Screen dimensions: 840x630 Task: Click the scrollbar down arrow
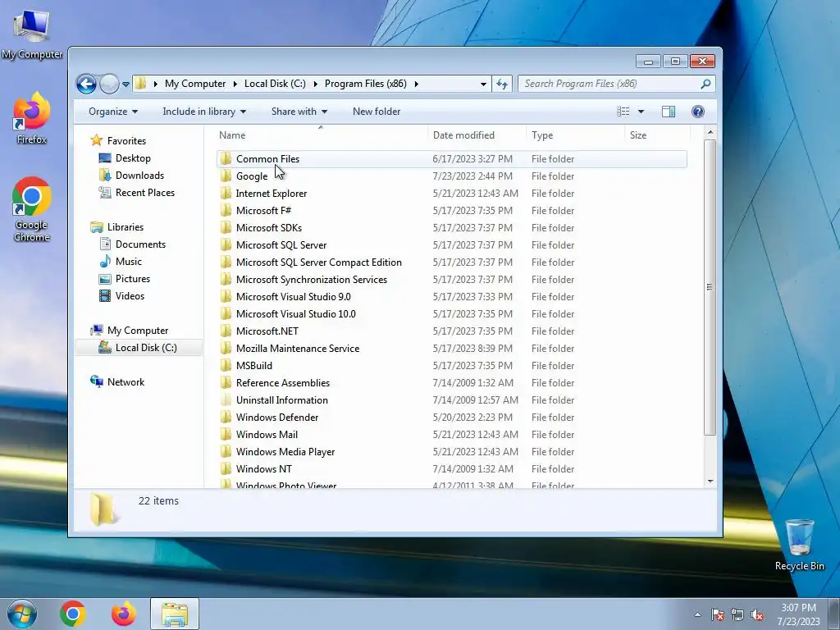point(710,481)
